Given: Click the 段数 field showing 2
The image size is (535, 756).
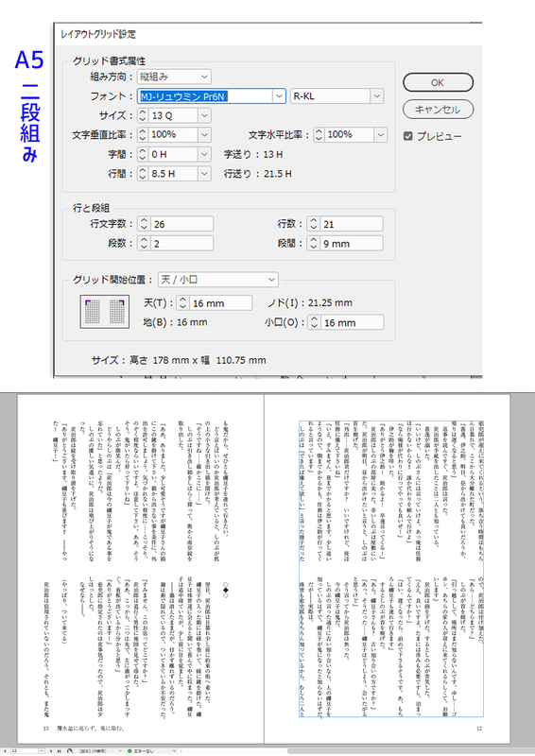Looking at the screenshot, I should (x=181, y=243).
